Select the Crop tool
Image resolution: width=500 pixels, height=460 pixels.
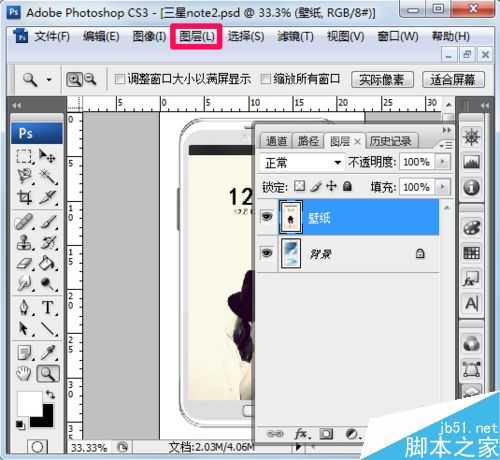pos(24,197)
